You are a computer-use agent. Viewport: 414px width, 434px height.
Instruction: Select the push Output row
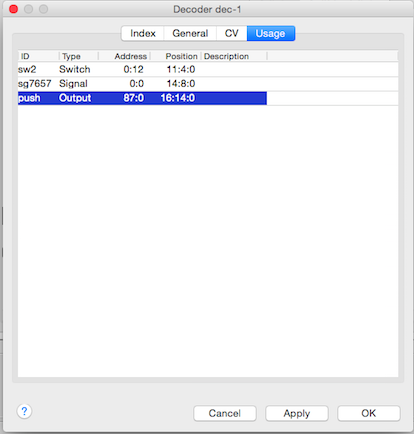tap(208, 98)
